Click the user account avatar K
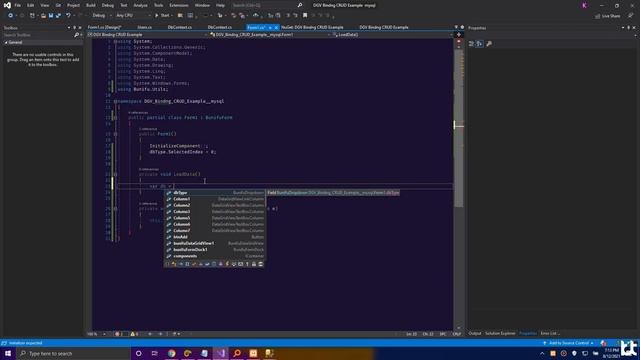 [x=584, y=5]
